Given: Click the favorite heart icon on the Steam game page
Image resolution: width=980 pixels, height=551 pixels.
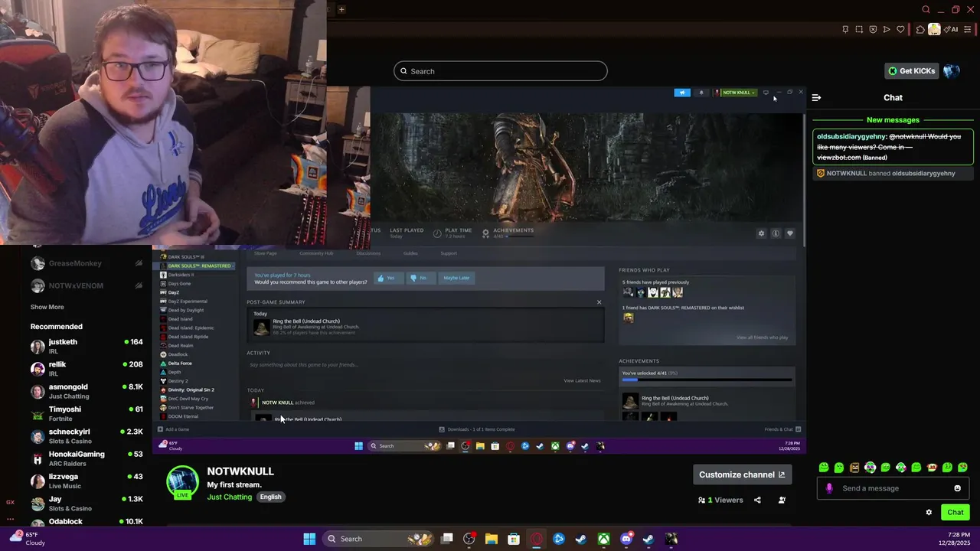Looking at the screenshot, I should point(789,233).
